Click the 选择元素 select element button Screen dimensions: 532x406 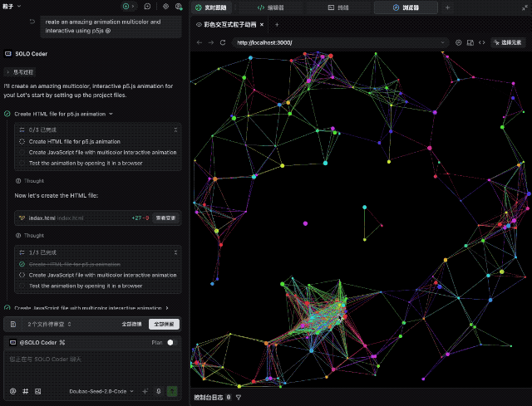[507, 42]
